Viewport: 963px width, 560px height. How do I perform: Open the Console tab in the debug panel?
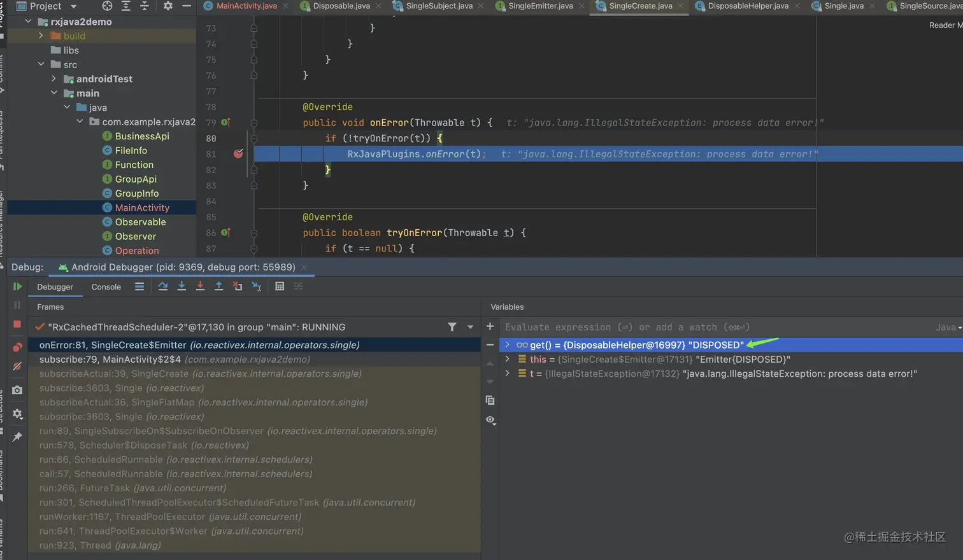click(x=106, y=287)
